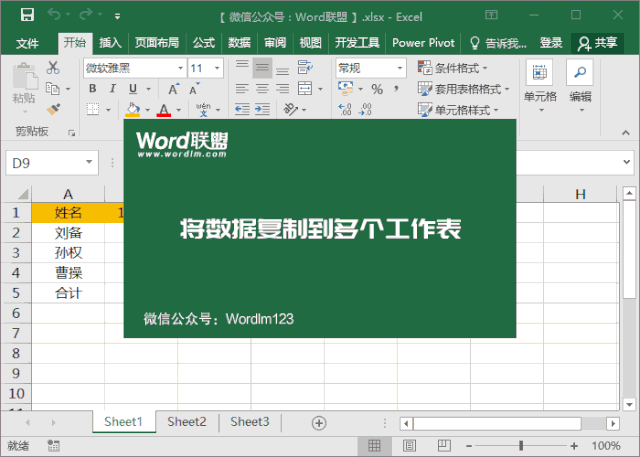This screenshot has width=640, height=457.
Task: Click the phonetic guide wén icon
Action: click(x=203, y=109)
